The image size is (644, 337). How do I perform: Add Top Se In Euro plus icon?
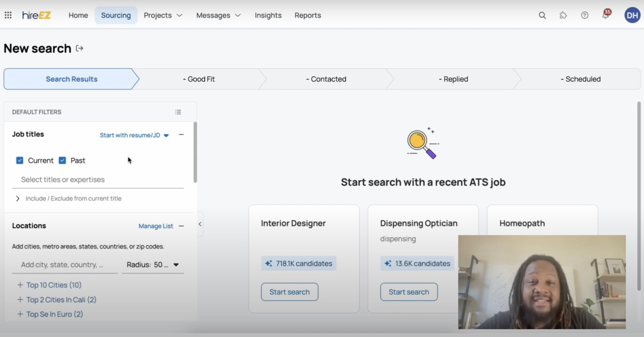pos(20,314)
